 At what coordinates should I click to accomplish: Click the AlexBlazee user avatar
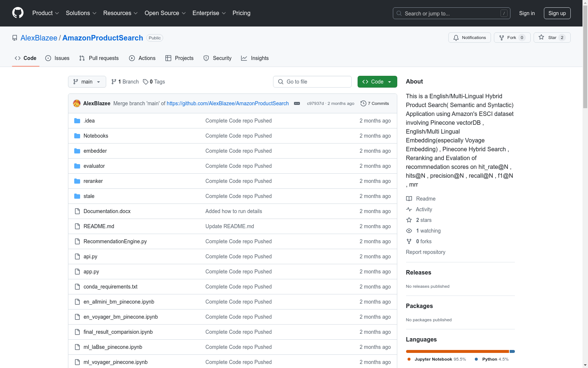(x=77, y=103)
